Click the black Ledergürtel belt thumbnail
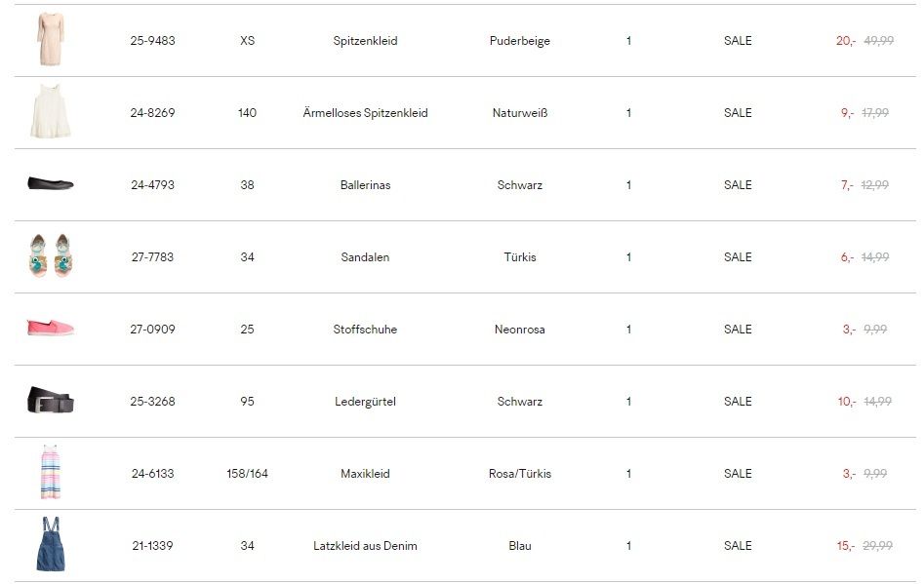The image size is (924, 584). point(51,400)
